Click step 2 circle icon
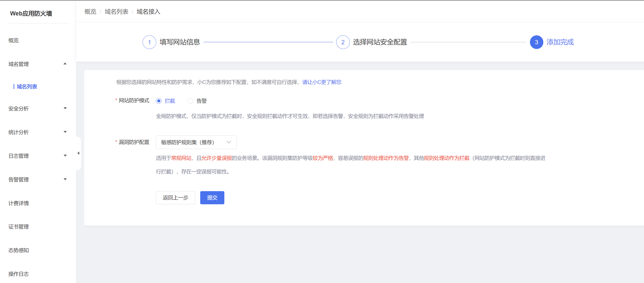 point(343,42)
